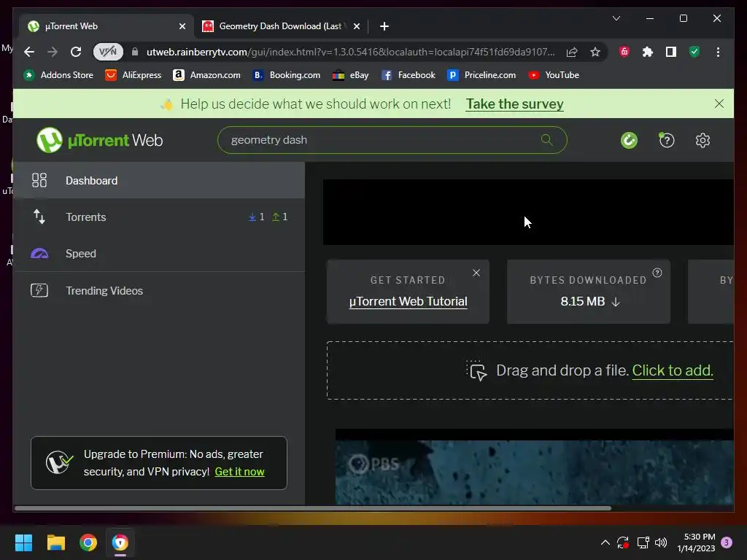This screenshot has width=747, height=560.
Task: Switch to the Geometry Dash Download tab
Action: [280, 26]
